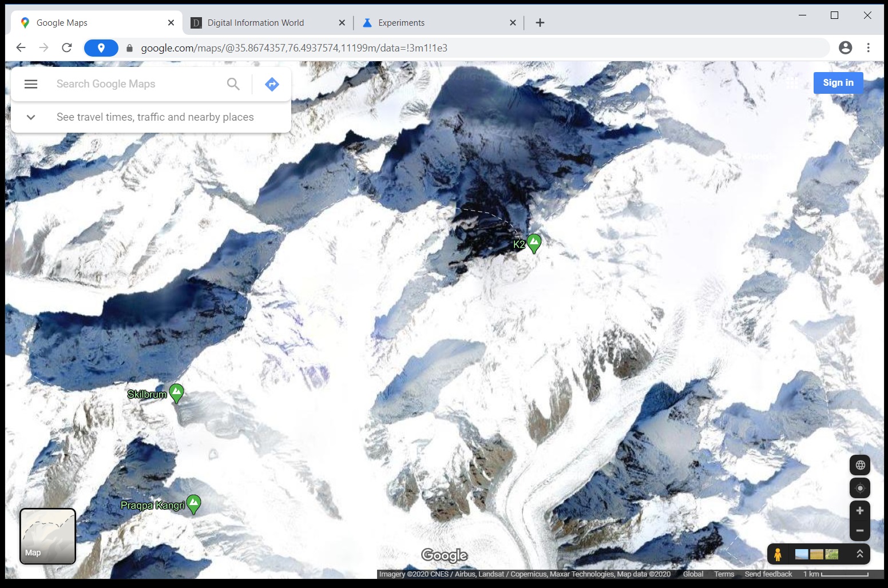Screen dimensions: 888x588
Task: Click the search magnifier icon
Action: [x=233, y=84]
